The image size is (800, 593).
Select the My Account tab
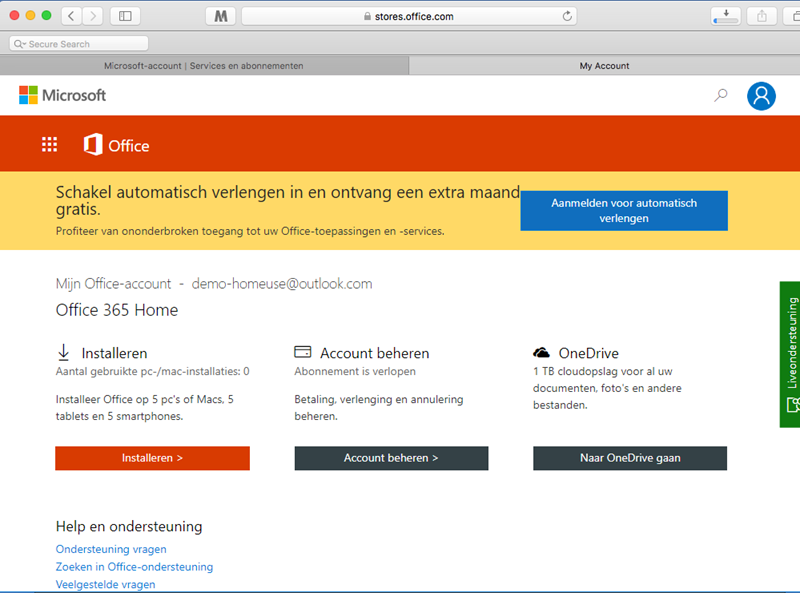click(604, 66)
